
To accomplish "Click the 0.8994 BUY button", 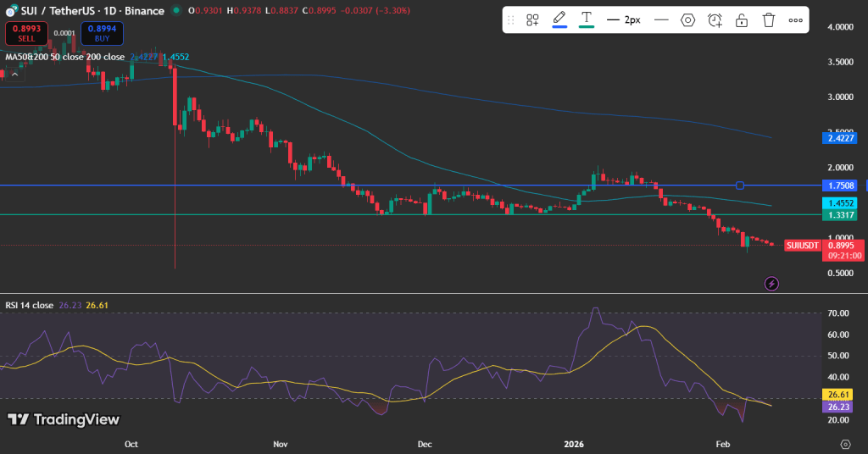I will click(102, 33).
